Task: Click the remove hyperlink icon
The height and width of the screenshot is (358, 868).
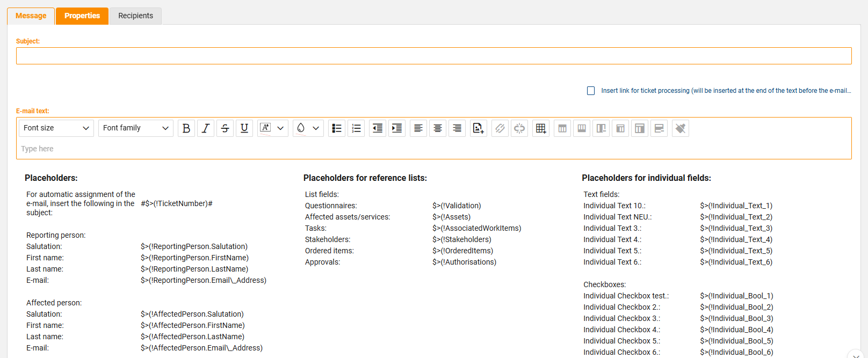Action: (x=519, y=128)
